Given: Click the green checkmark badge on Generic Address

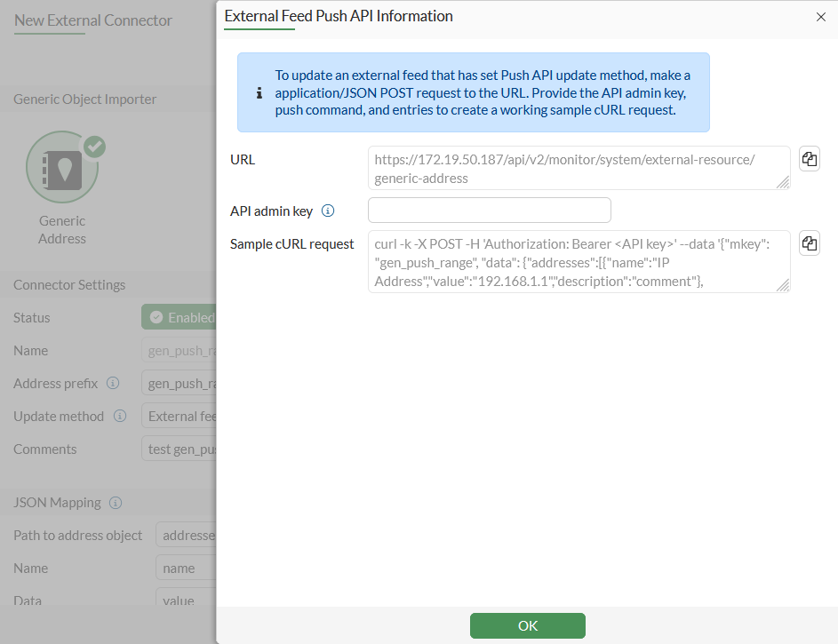Looking at the screenshot, I should point(94,147).
